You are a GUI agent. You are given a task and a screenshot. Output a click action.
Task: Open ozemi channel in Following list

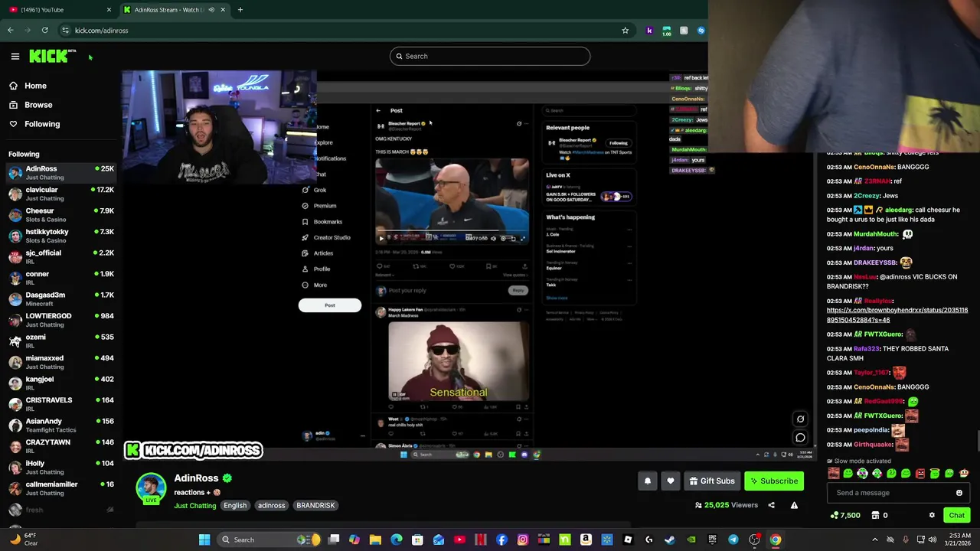click(61, 341)
